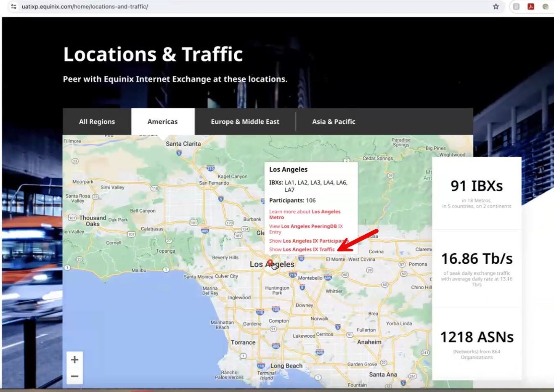Click Long Beach label on map
The image size is (554, 392).
click(x=286, y=366)
